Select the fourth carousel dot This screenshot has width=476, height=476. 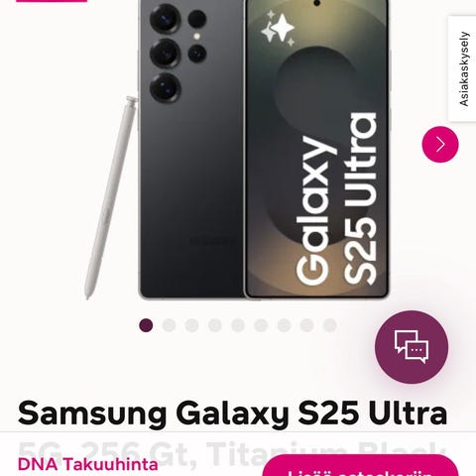[x=215, y=325]
